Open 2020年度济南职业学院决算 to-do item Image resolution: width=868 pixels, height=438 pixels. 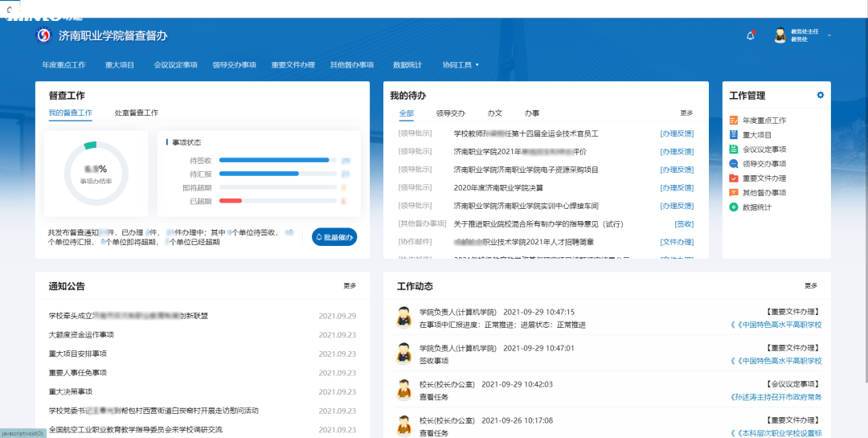(498, 188)
